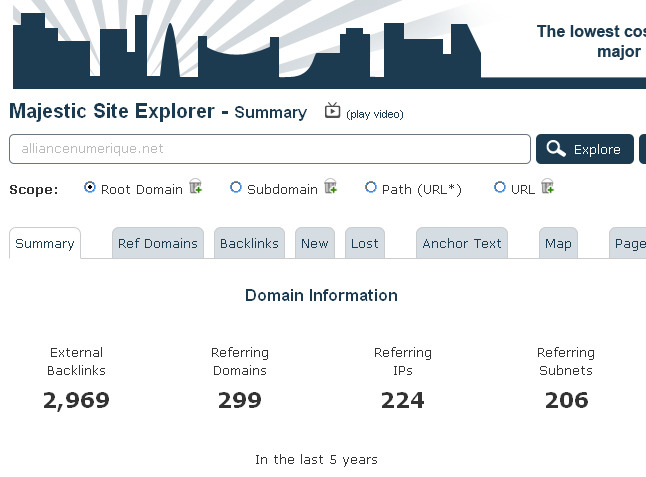Click the Referring IPs label
Image resolution: width=646 pixels, height=477 pixels.
tap(403, 361)
